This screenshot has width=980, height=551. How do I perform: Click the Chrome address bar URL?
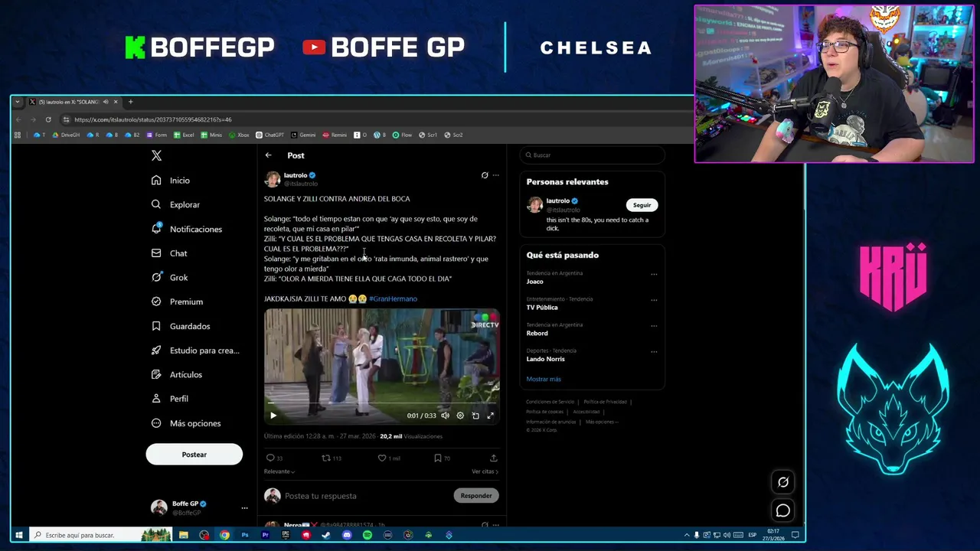point(153,119)
